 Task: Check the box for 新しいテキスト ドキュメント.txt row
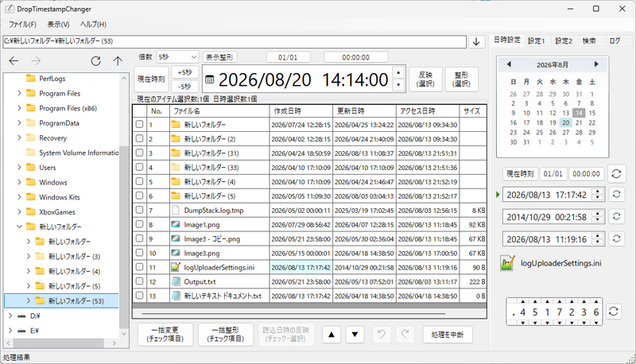click(140, 296)
